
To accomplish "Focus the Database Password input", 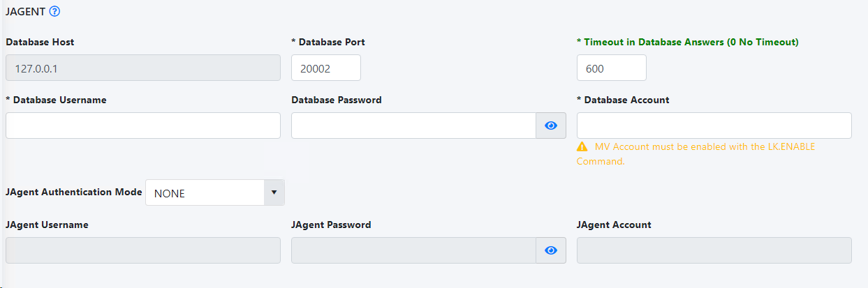I will (413, 126).
